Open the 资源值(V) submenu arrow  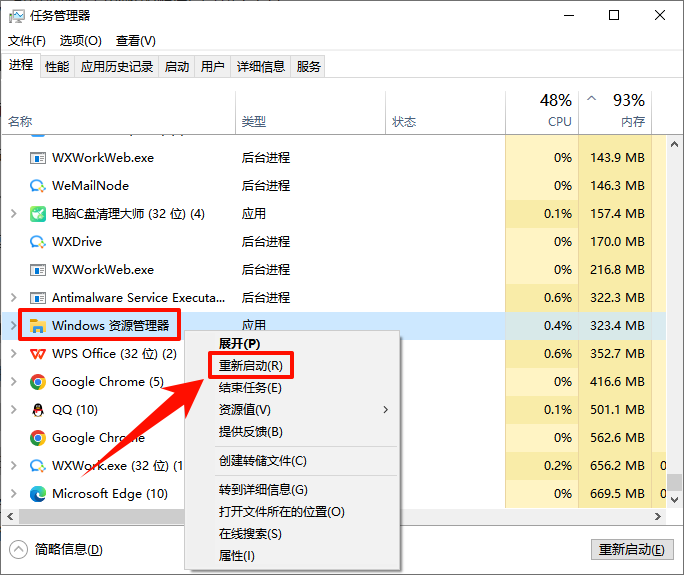(x=385, y=410)
